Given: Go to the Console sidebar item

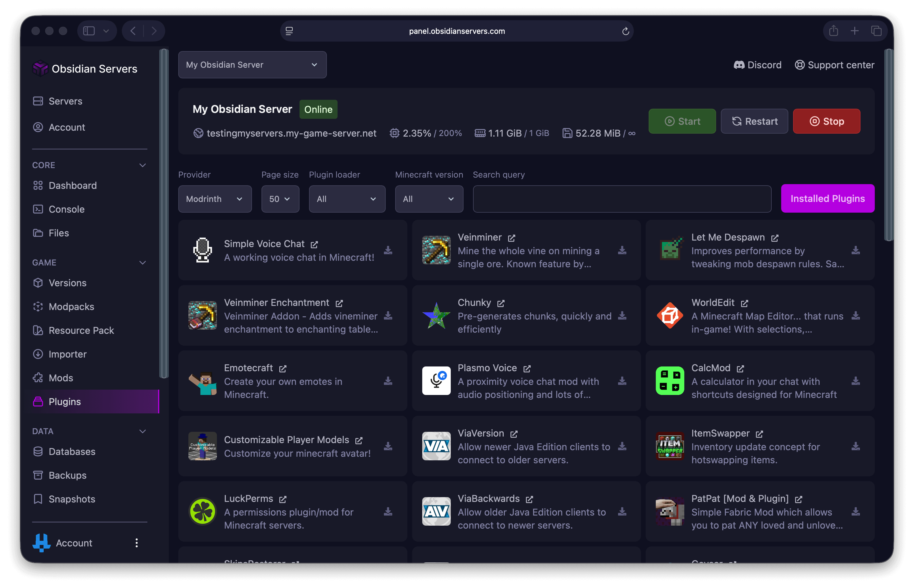Looking at the screenshot, I should (x=67, y=209).
